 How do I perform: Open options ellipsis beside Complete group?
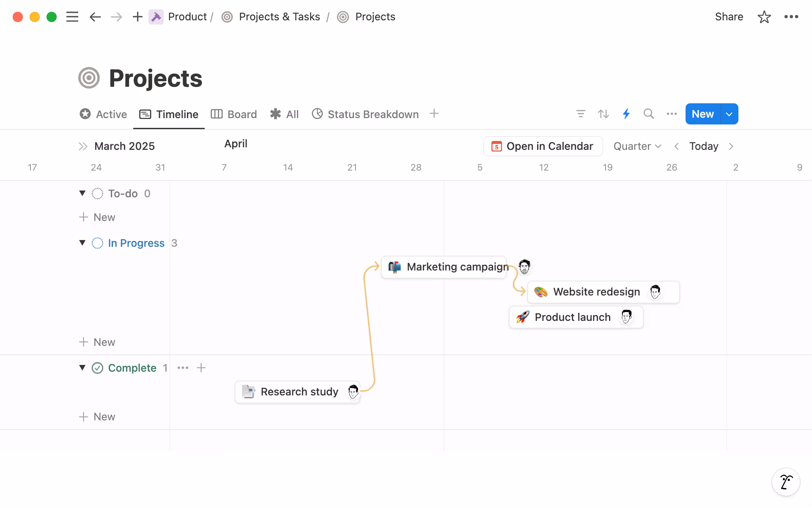click(x=183, y=368)
